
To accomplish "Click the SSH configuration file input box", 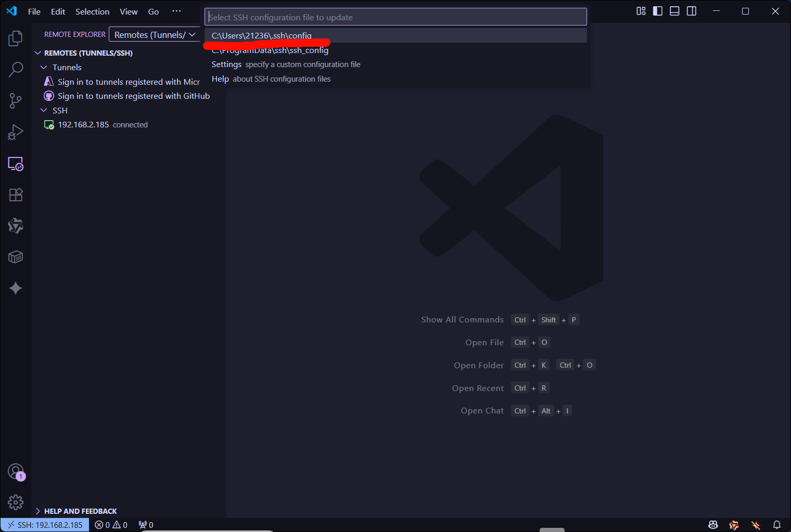I will coord(395,17).
